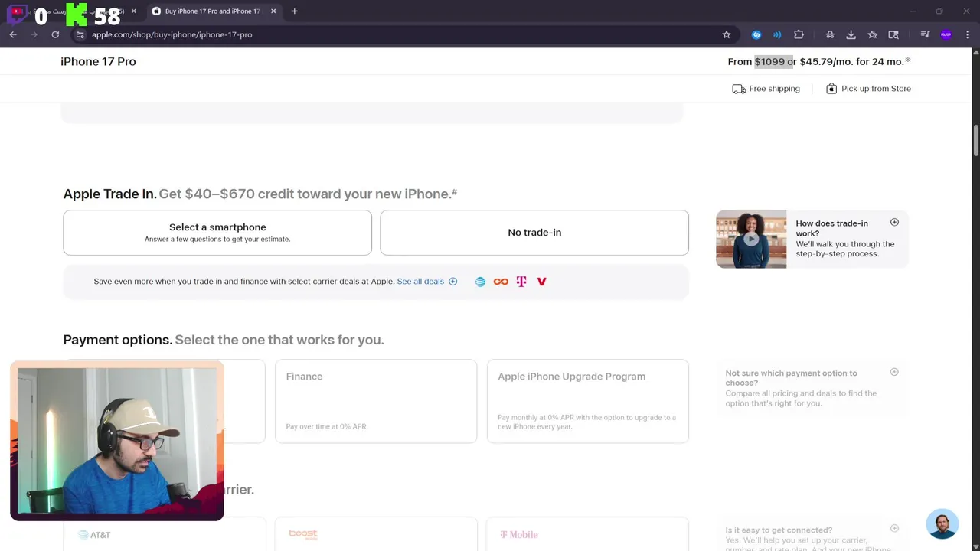Image resolution: width=980 pixels, height=551 pixels.
Task: Reload the Apple store page
Action: 55,34
